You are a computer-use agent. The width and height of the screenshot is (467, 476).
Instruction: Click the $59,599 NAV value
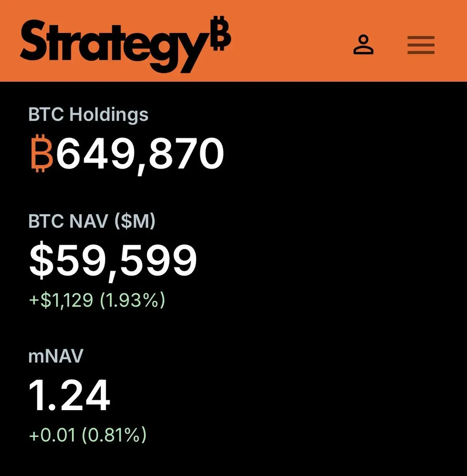(x=113, y=261)
